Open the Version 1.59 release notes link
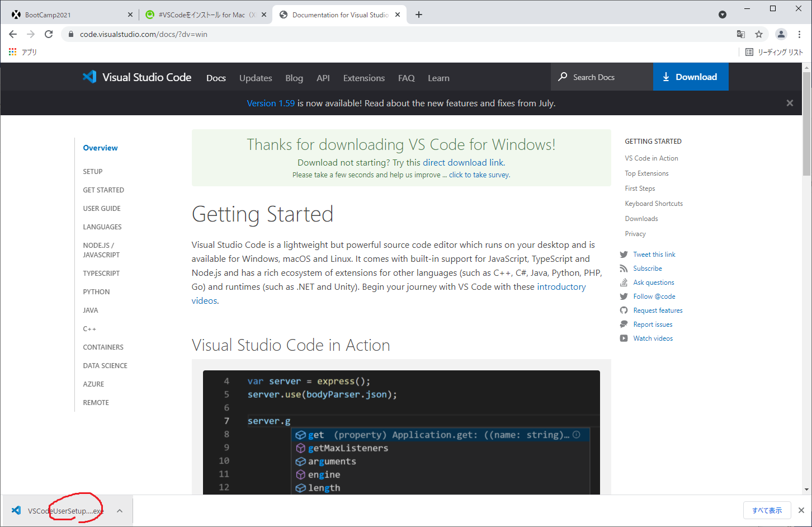This screenshot has width=812, height=527. tap(271, 103)
